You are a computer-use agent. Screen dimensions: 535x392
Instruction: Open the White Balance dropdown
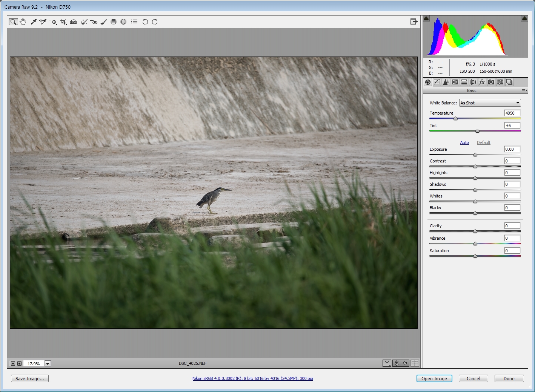(x=490, y=103)
